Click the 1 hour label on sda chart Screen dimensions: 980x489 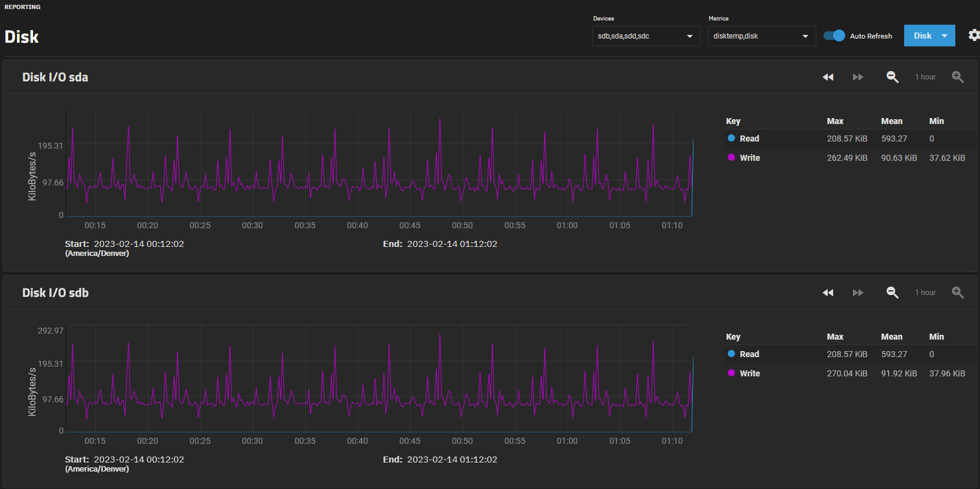(x=925, y=77)
